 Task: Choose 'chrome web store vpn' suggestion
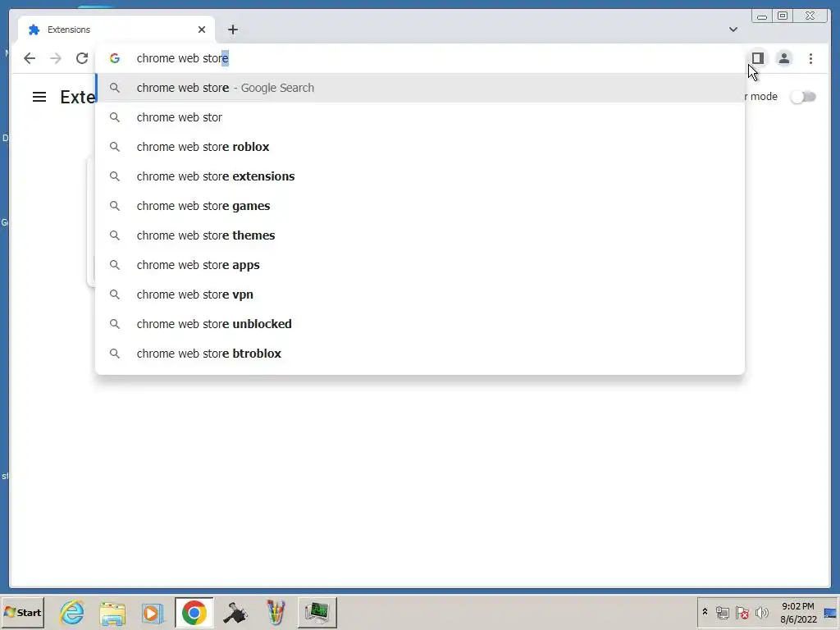click(x=420, y=294)
